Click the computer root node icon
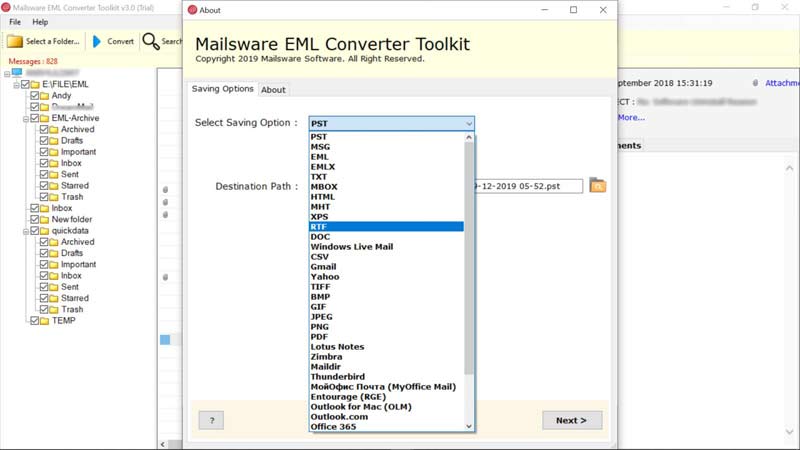 pos(17,73)
